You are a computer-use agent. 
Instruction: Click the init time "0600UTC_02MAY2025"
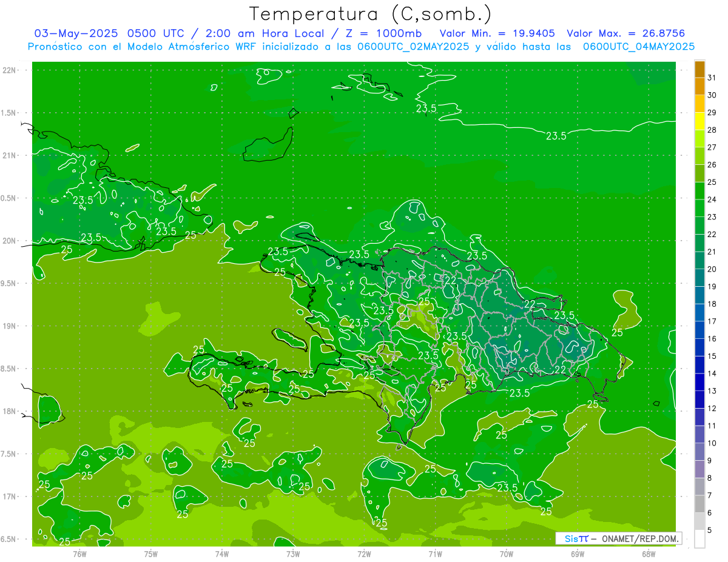[413, 46]
